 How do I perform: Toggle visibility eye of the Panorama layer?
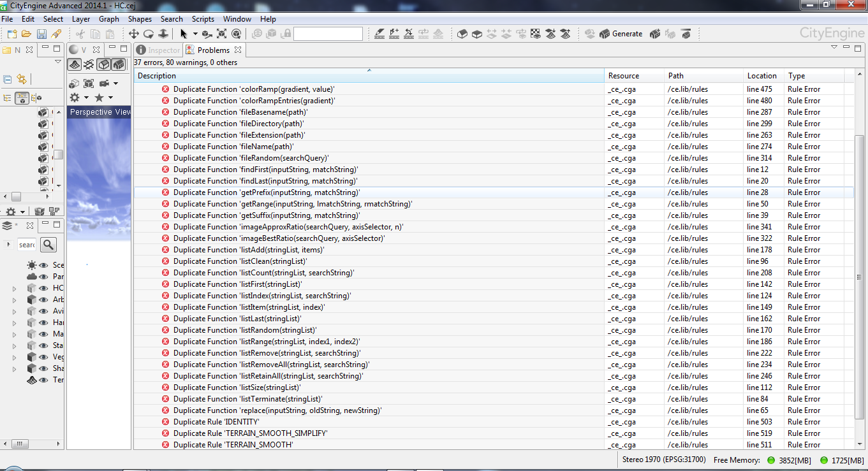[x=44, y=277]
